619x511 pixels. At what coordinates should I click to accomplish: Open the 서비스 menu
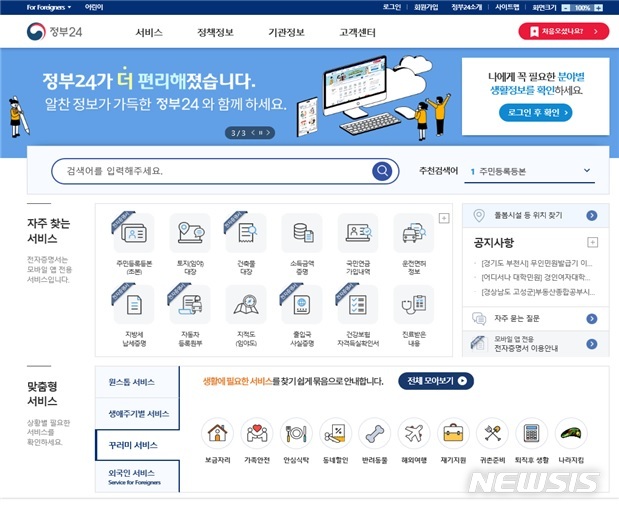[149, 32]
